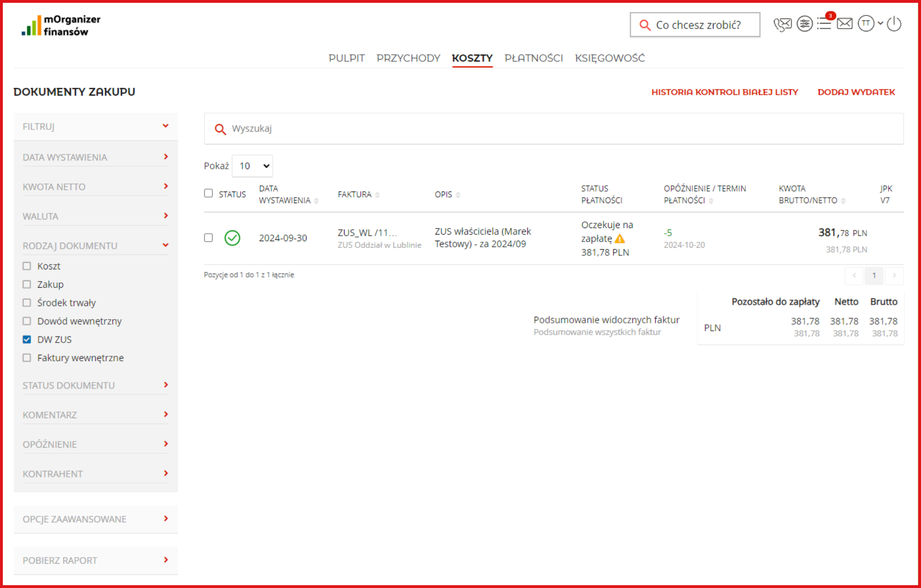Open Historia kontroli białej listy
Image resolution: width=921 pixels, height=588 pixels.
pos(724,92)
